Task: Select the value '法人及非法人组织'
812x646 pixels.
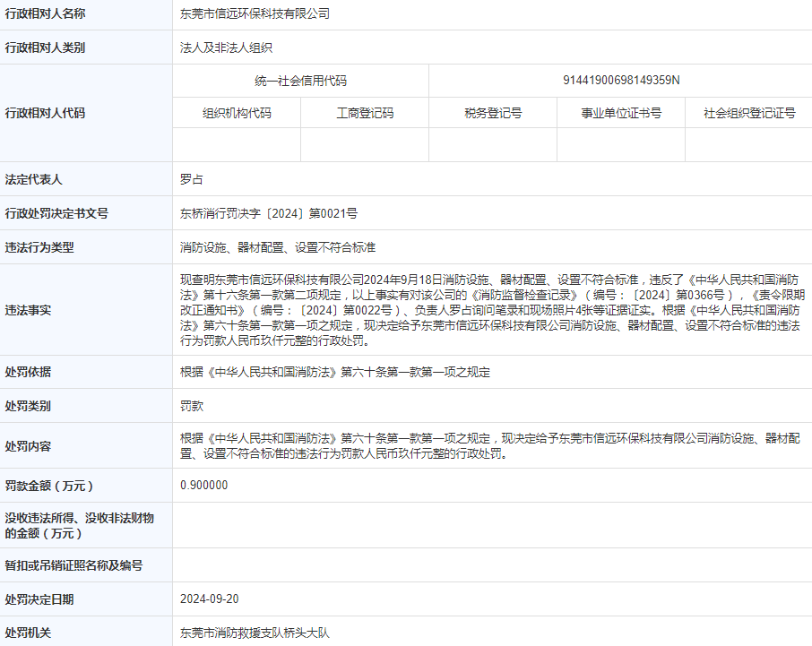Action: tap(227, 47)
